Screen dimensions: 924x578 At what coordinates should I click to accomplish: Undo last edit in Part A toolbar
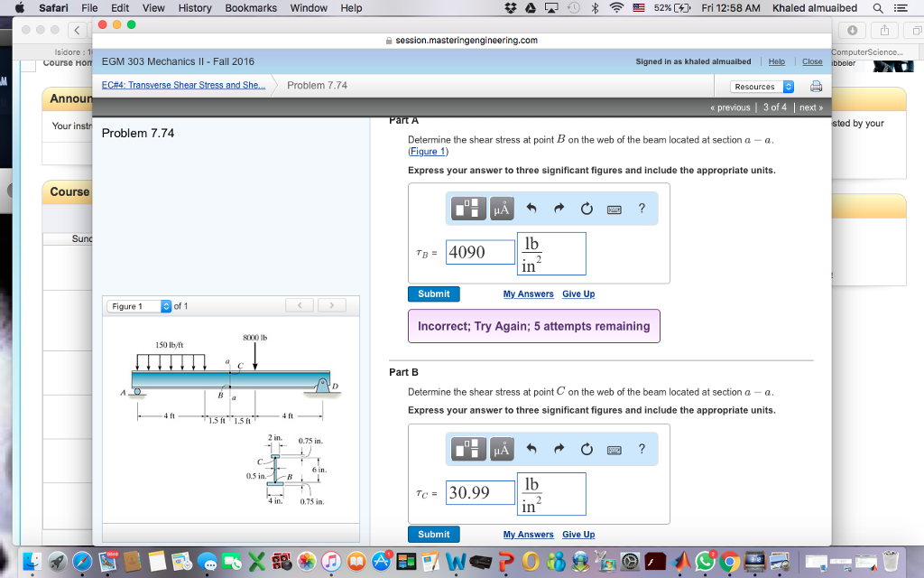[x=531, y=209]
